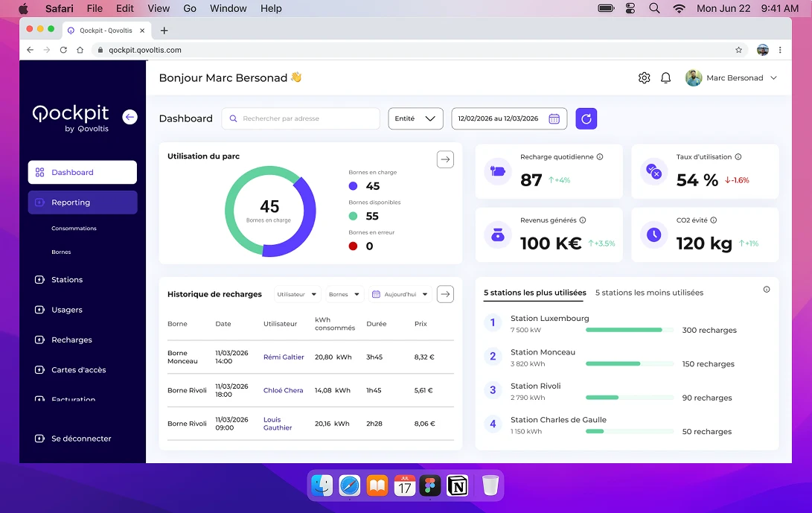Viewport: 812px width, 513px height.
Task: Open the calendar icon in date range field
Action: [x=554, y=118]
